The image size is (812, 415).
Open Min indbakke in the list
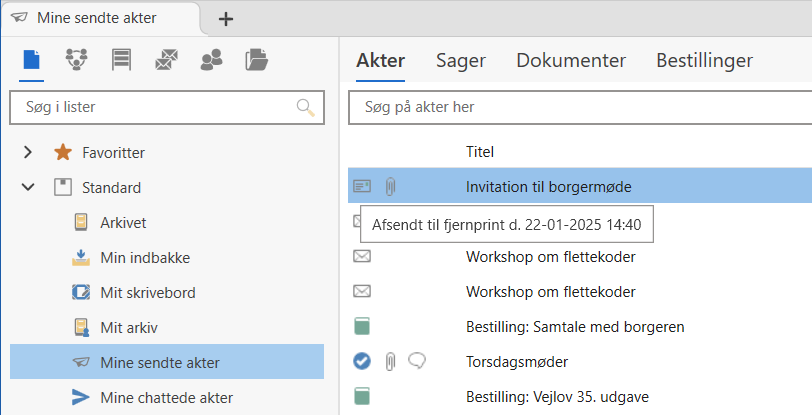[x=145, y=257]
